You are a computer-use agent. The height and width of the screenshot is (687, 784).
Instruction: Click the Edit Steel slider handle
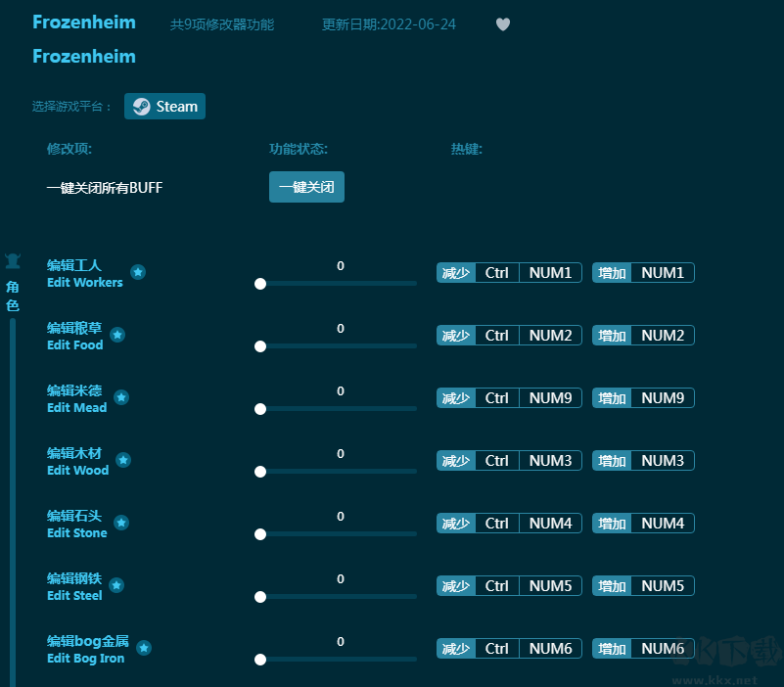click(x=260, y=597)
